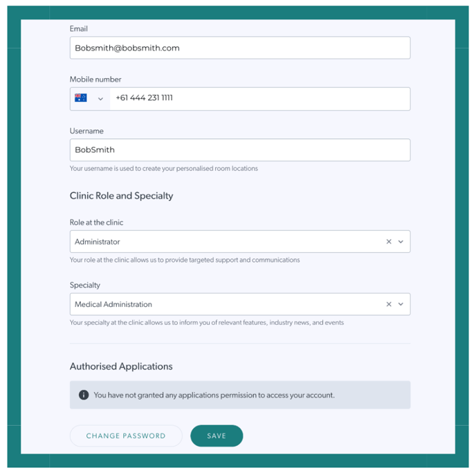
Task: Click the info icon in Authorised Applications
Action: pyautogui.click(x=84, y=395)
